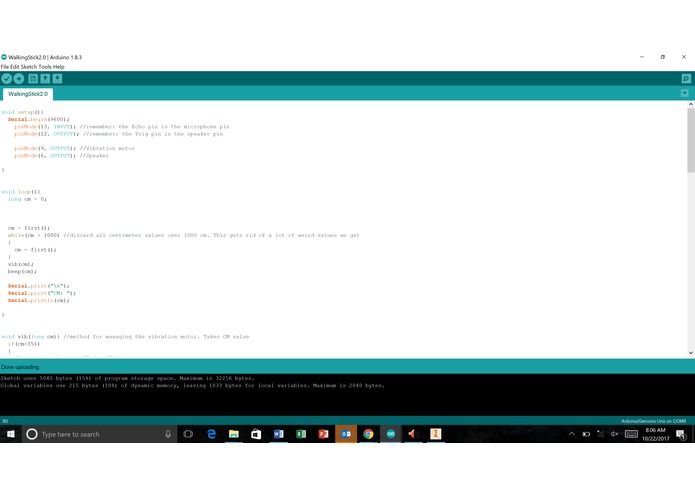Click the Serial.begin(9600) code line
Image resolution: width=695 pixels, height=494 pixels.
tap(39, 120)
